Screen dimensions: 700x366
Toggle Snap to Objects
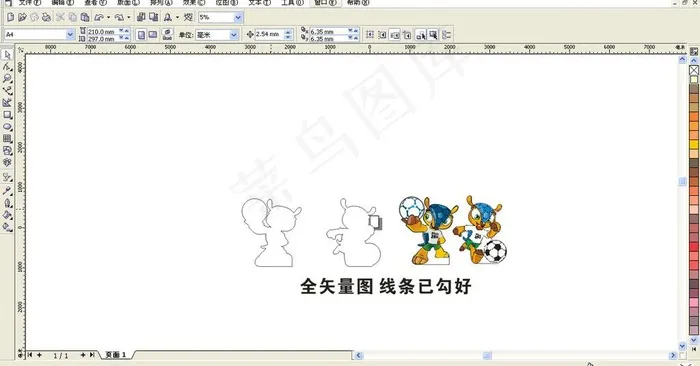coord(395,34)
